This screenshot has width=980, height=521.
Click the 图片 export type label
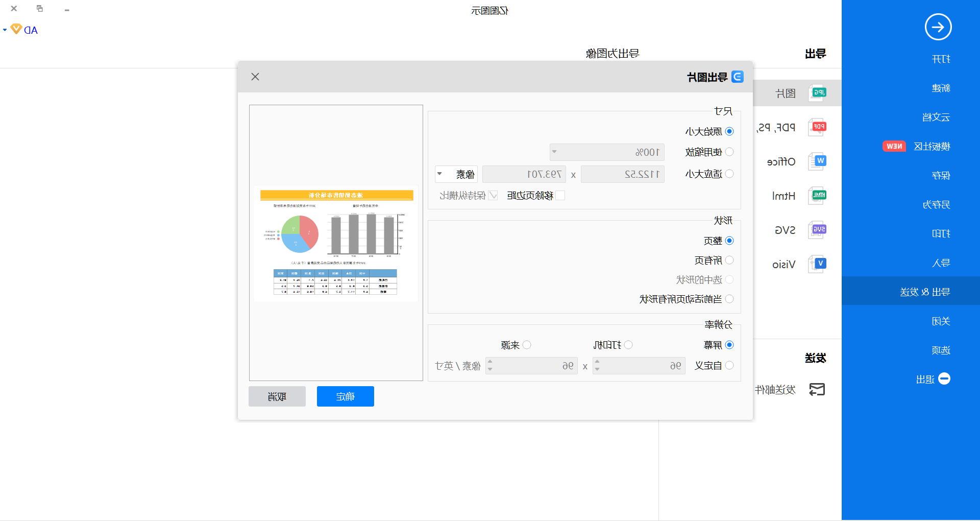pos(786,93)
